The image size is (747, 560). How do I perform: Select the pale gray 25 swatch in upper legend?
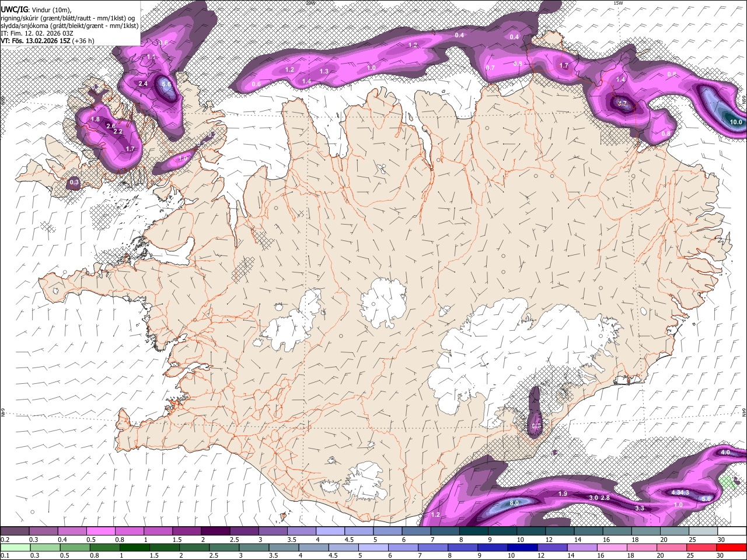click(x=703, y=531)
